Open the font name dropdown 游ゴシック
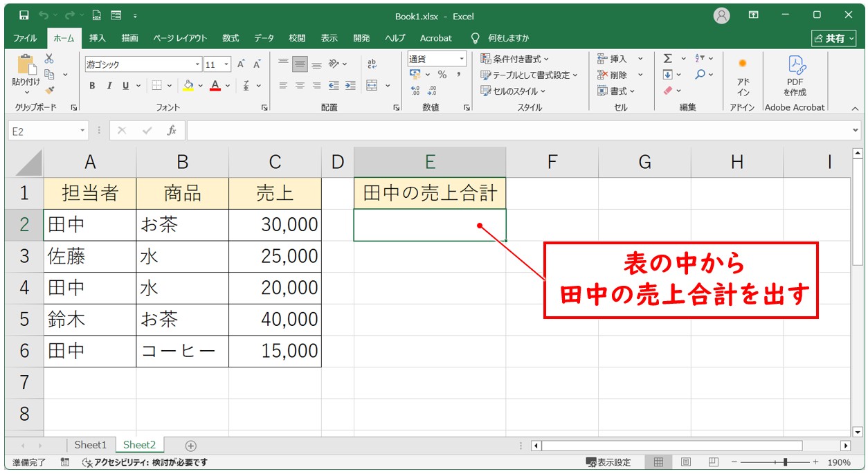868x474 pixels. click(198, 64)
